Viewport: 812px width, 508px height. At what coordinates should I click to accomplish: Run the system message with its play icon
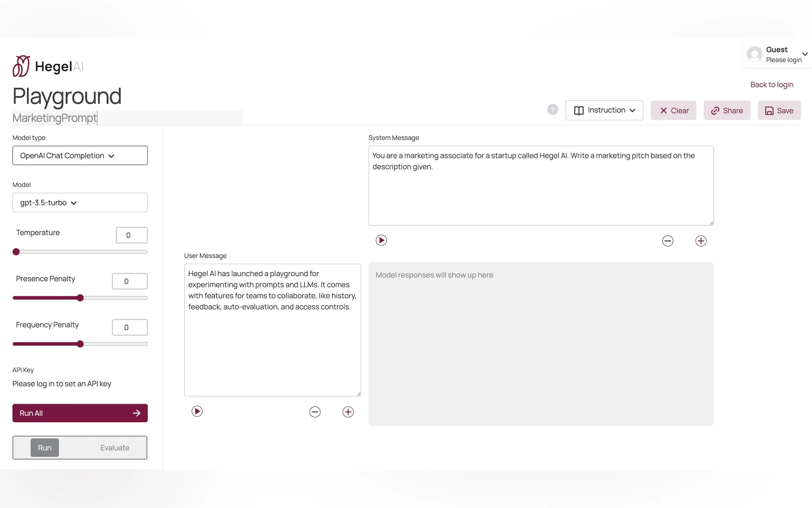pyautogui.click(x=381, y=240)
